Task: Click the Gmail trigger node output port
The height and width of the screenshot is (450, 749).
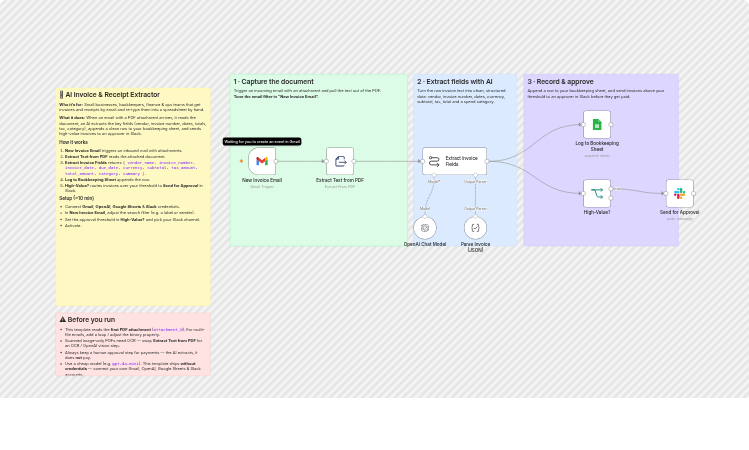Action: pyautogui.click(x=276, y=161)
